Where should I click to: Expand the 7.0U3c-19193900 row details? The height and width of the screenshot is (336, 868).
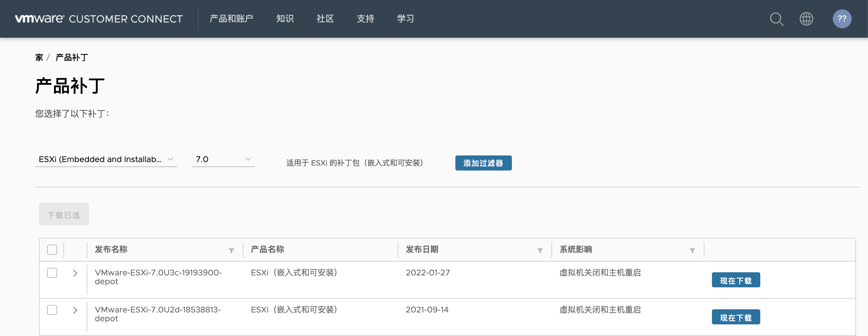75,273
